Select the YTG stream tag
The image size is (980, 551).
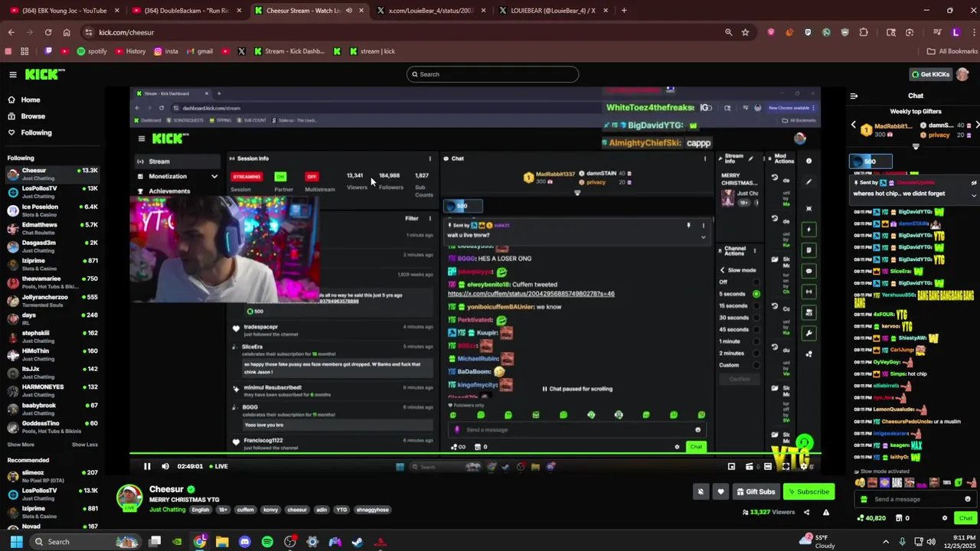pyautogui.click(x=341, y=510)
